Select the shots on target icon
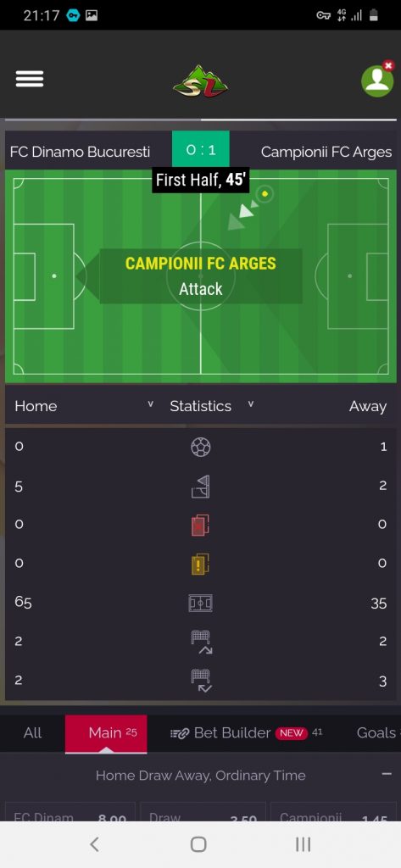 point(202,681)
